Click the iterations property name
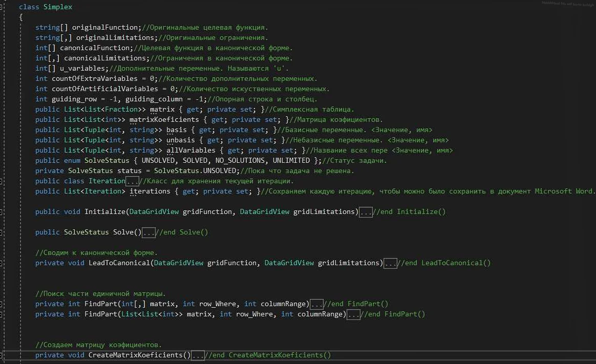Viewport: 596px width, 364px height. pyautogui.click(x=150, y=191)
